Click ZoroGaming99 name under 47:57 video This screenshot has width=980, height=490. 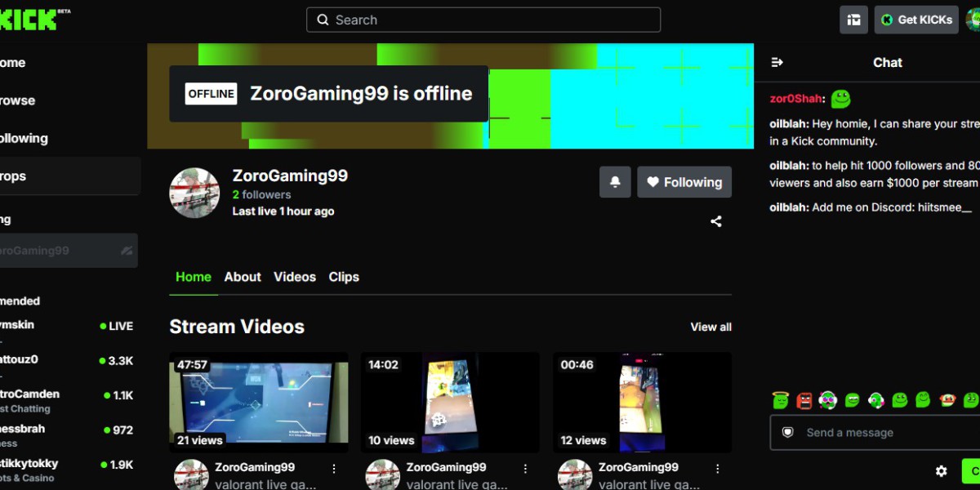pos(255,467)
